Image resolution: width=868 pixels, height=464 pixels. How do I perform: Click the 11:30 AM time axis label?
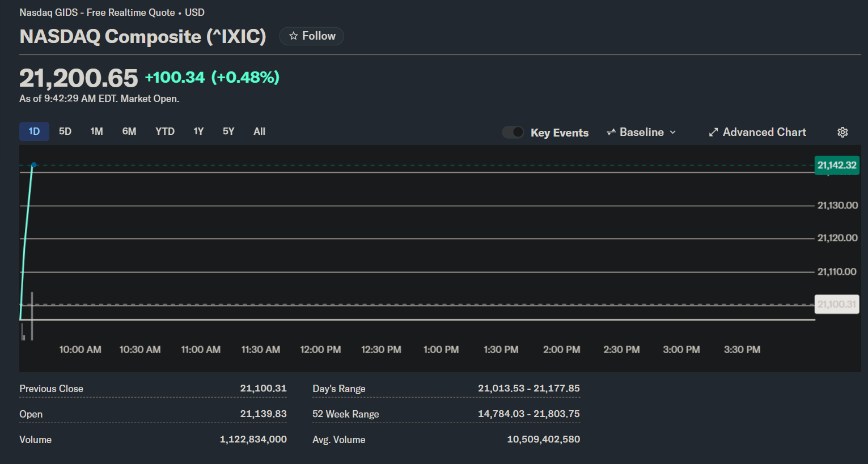(261, 350)
